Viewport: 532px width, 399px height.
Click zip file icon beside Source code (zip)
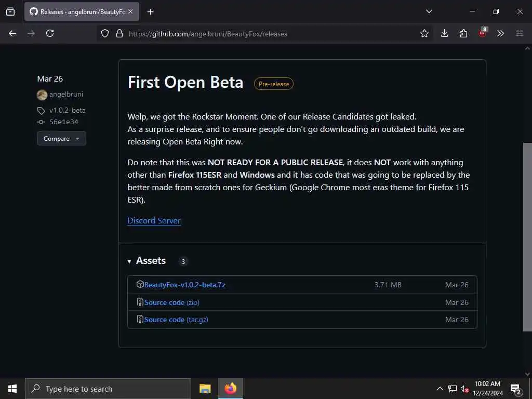click(x=140, y=302)
